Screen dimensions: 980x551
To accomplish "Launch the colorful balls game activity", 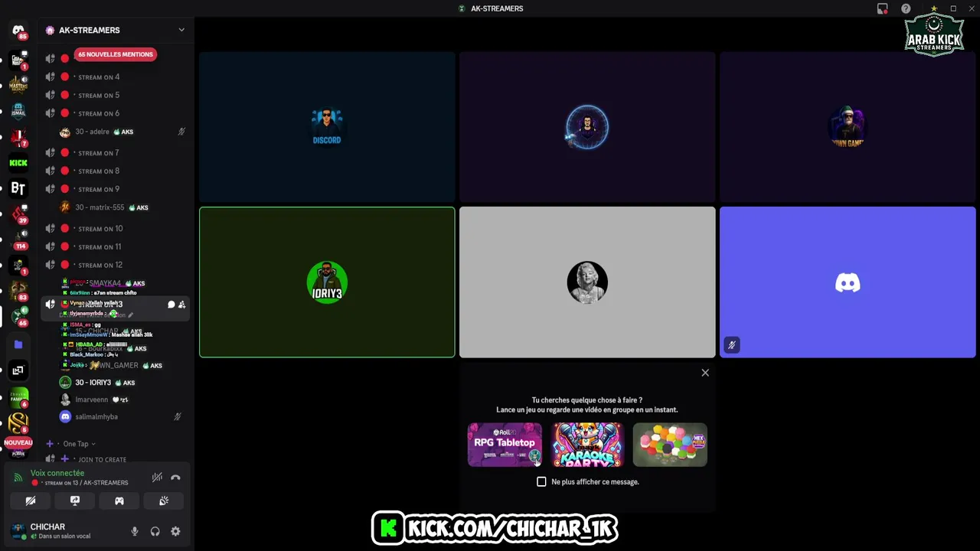I will 670,445.
